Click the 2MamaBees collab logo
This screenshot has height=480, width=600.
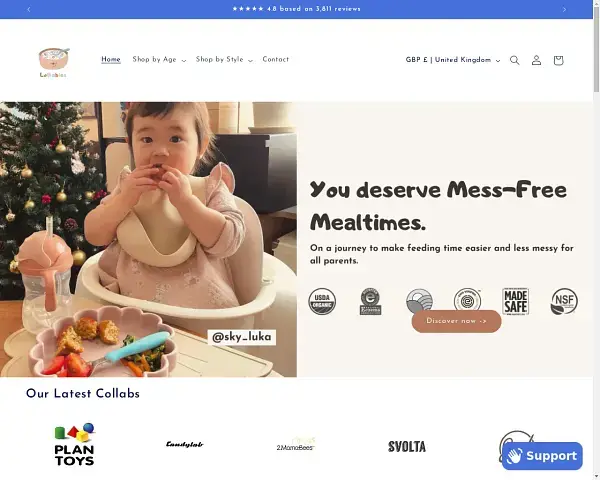click(x=295, y=445)
